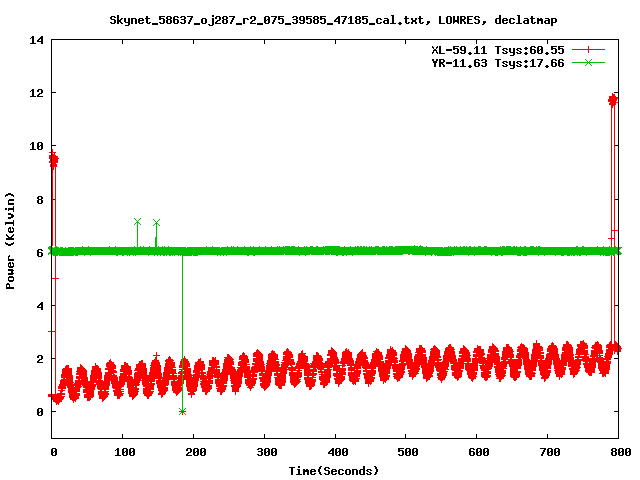Click the first green spike marker near 120 seconds
The image size is (640, 480).
[138, 222]
